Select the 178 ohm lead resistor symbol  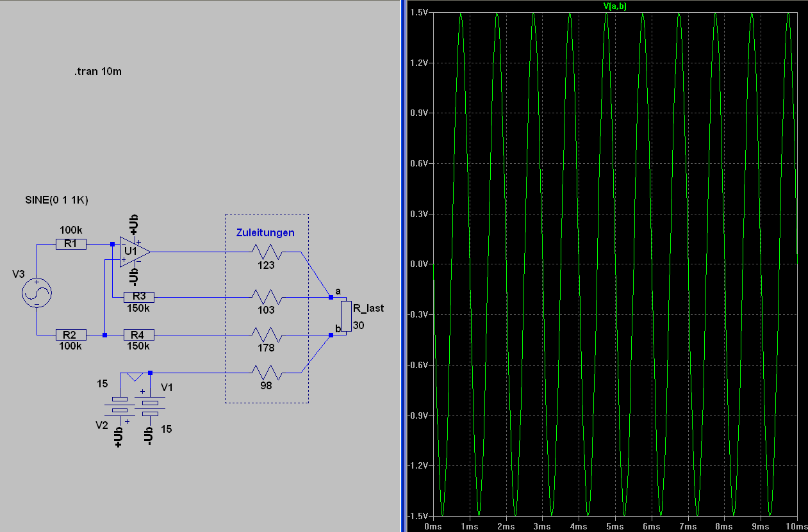267,335
